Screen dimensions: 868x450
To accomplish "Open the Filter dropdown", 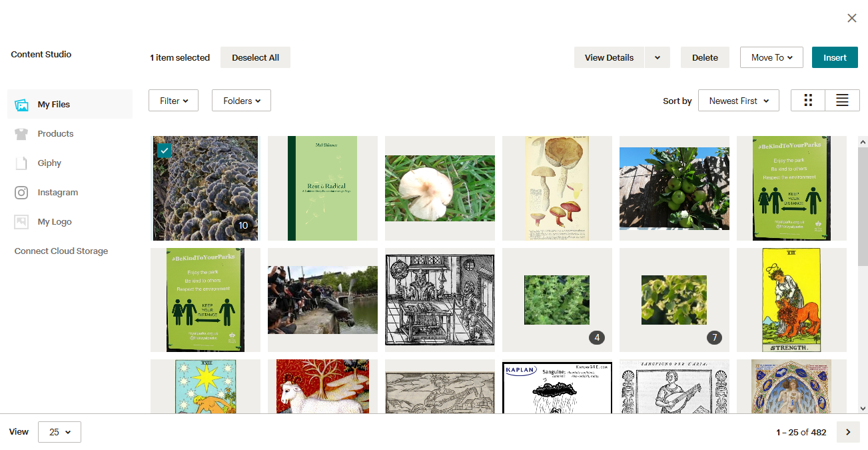I will click(173, 101).
